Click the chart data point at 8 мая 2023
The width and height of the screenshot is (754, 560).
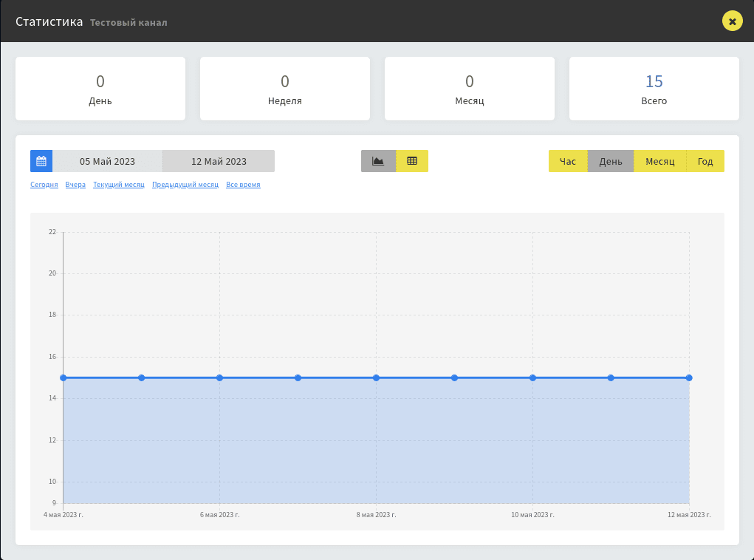tap(376, 378)
